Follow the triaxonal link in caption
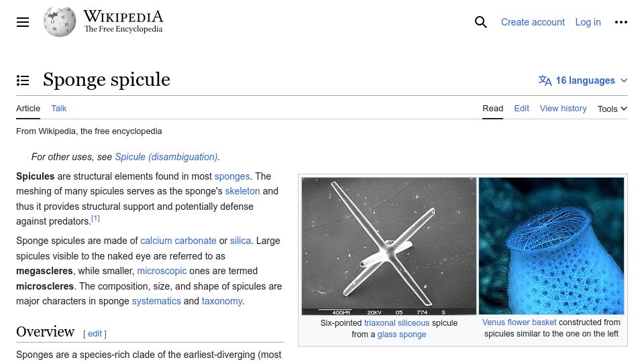This screenshot has width=644, height=362. click(x=380, y=323)
